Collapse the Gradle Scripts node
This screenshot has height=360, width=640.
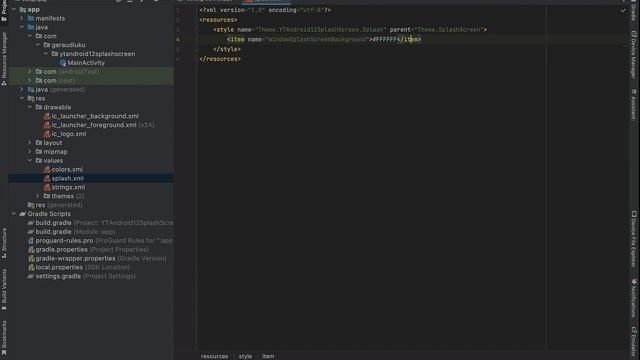pos(14,214)
